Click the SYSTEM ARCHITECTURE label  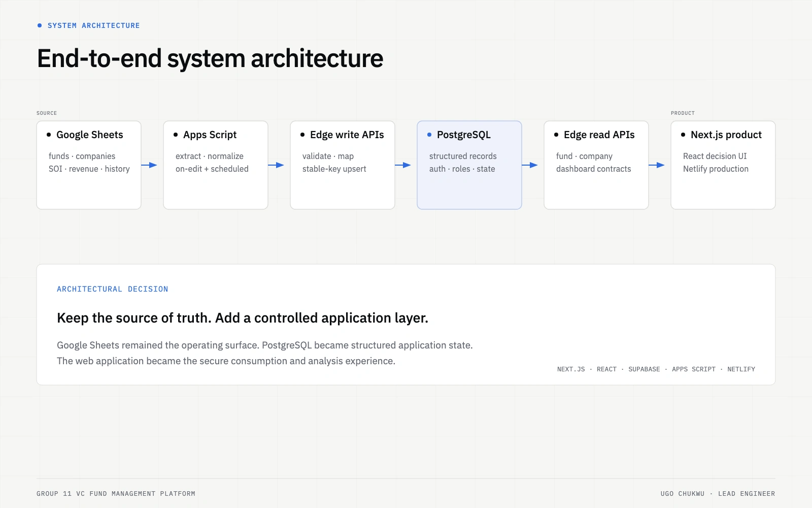[93, 25]
